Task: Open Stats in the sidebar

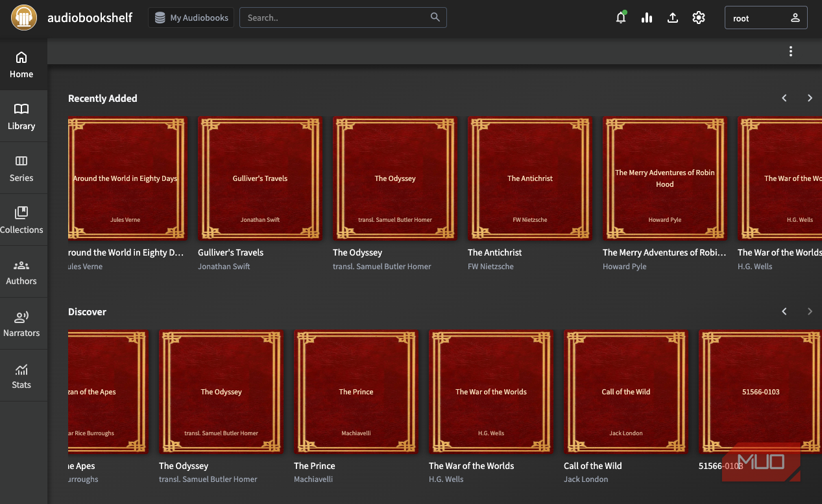Action: [x=21, y=376]
